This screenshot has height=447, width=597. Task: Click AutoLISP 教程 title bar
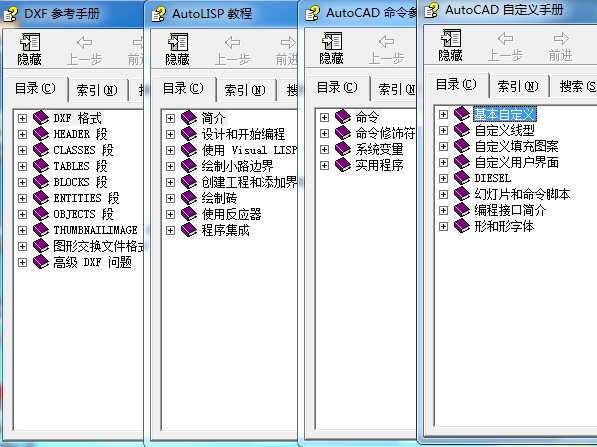223,14
